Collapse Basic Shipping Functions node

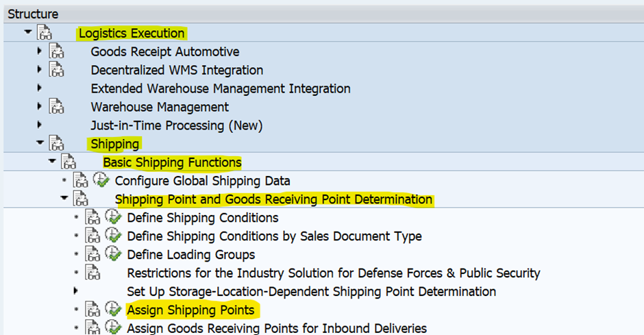click(52, 161)
